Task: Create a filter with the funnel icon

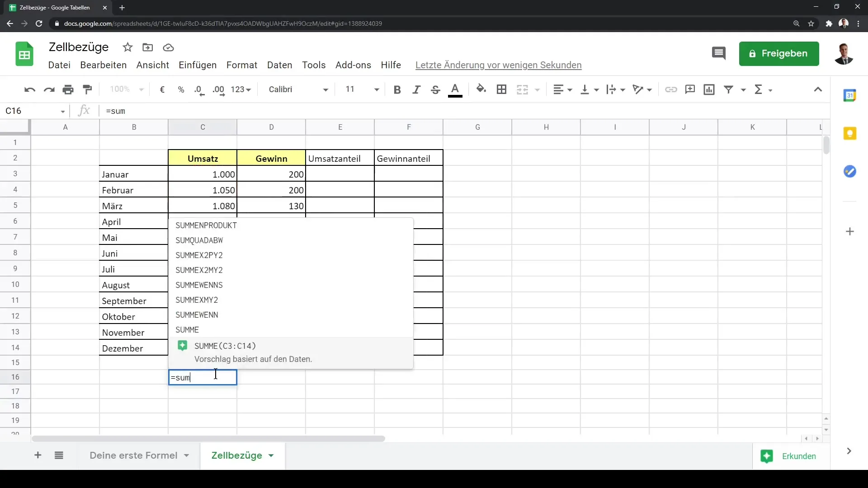Action: pyautogui.click(x=728, y=89)
